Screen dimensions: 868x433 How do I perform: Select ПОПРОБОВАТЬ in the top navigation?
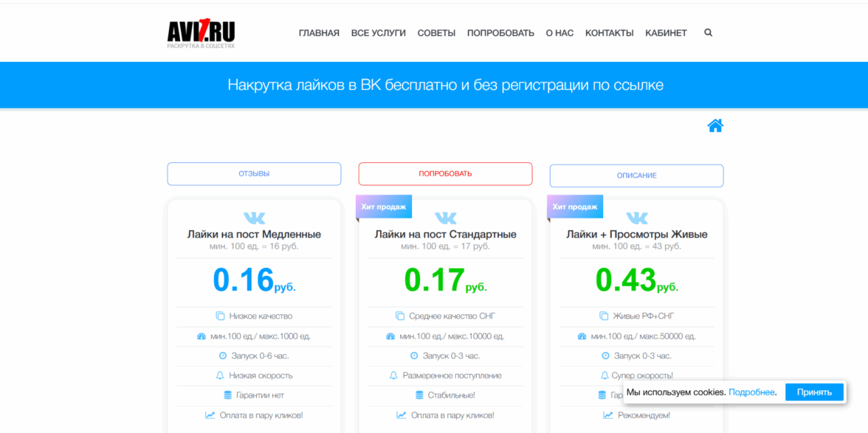(x=500, y=33)
